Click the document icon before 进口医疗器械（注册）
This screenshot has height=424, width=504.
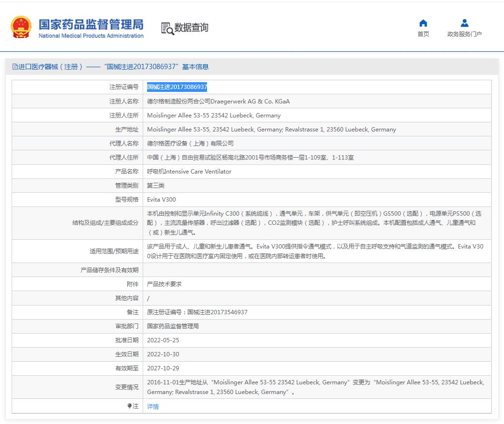(14, 66)
